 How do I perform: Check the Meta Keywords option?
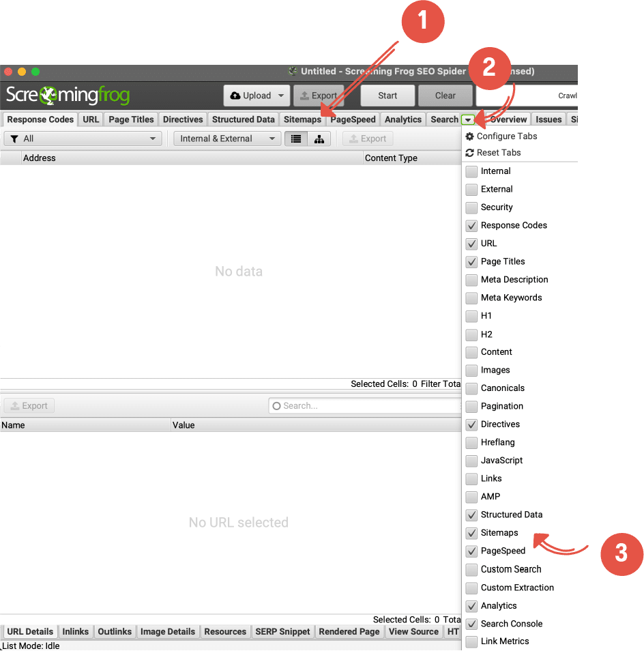pos(471,298)
